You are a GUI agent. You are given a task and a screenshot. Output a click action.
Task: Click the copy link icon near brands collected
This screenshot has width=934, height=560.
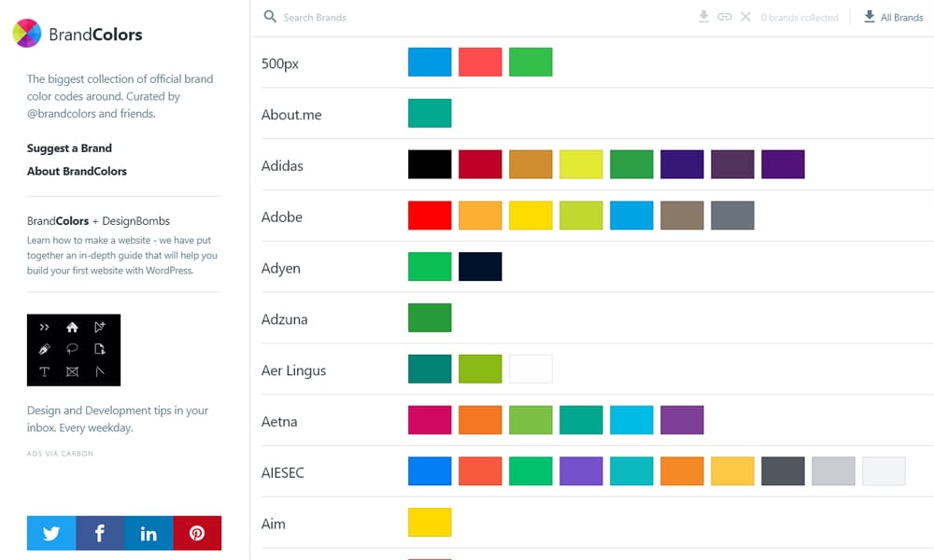coord(724,16)
